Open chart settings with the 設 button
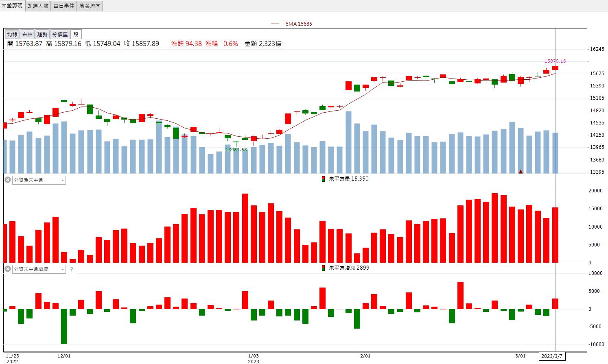 pos(76,35)
